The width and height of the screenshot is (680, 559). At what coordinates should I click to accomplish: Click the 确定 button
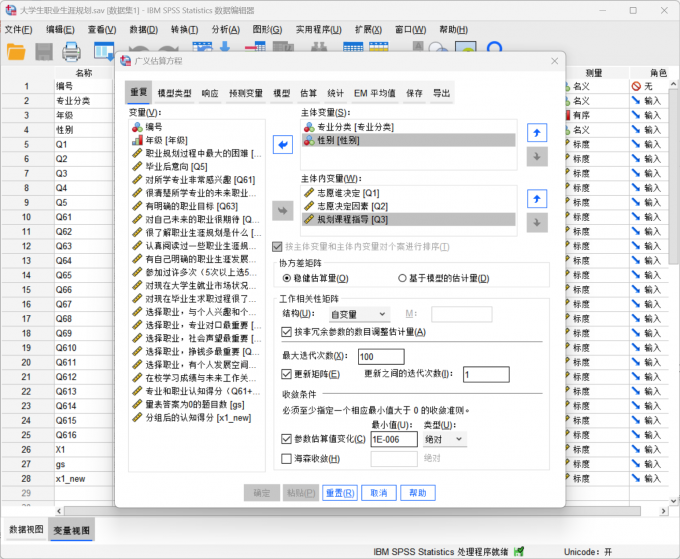pyautogui.click(x=262, y=493)
